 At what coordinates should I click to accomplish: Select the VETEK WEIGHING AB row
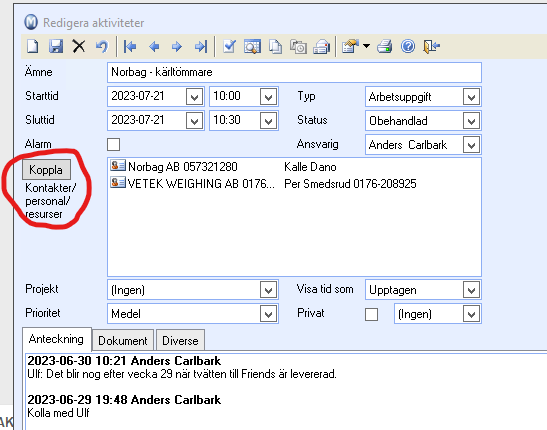click(x=201, y=184)
